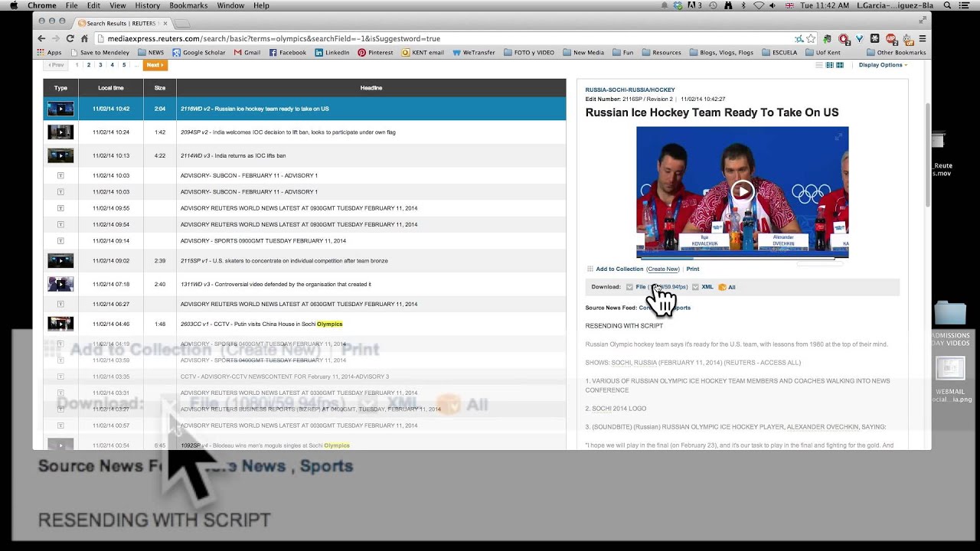Open the Gmail bookmark

tap(247, 53)
